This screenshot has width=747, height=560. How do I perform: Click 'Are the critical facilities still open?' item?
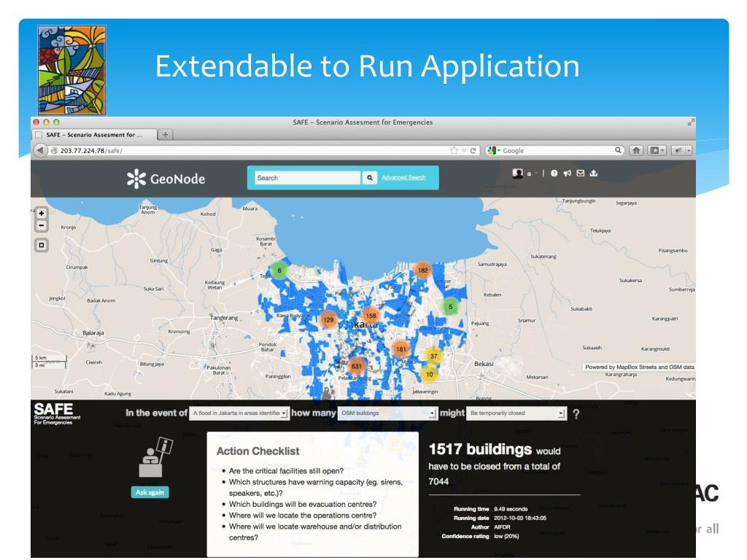(x=286, y=471)
